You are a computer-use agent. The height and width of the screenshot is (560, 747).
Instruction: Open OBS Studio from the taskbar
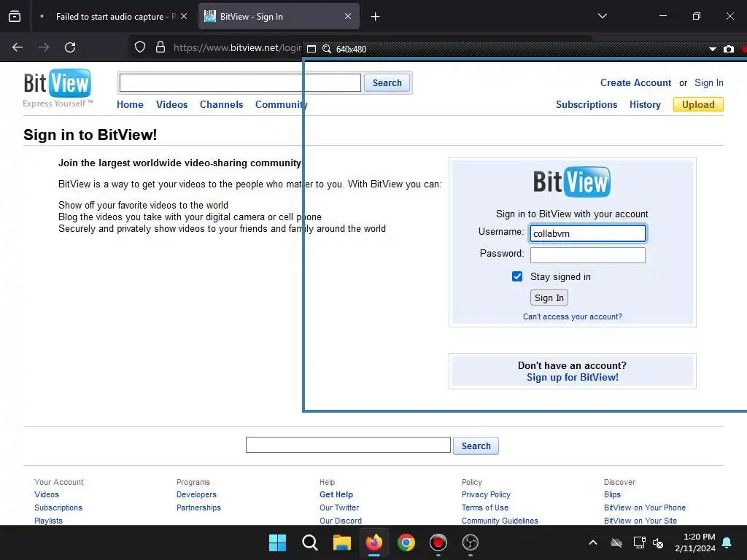tap(471, 542)
